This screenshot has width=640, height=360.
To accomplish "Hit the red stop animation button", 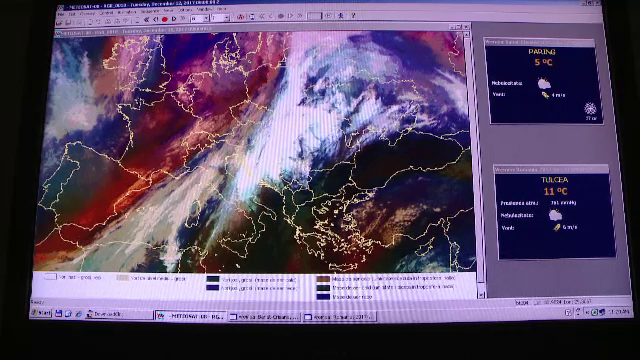I will 165,19.
